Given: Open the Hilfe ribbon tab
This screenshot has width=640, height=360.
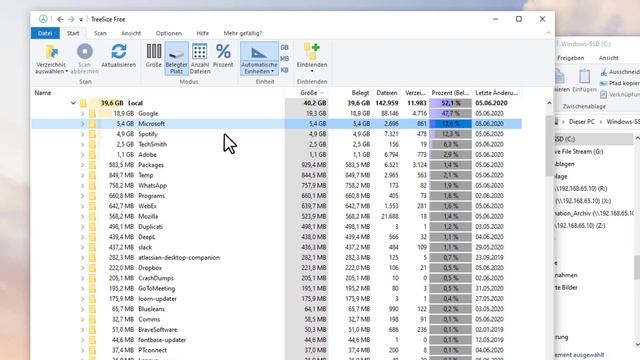Looking at the screenshot, I should point(202,33).
